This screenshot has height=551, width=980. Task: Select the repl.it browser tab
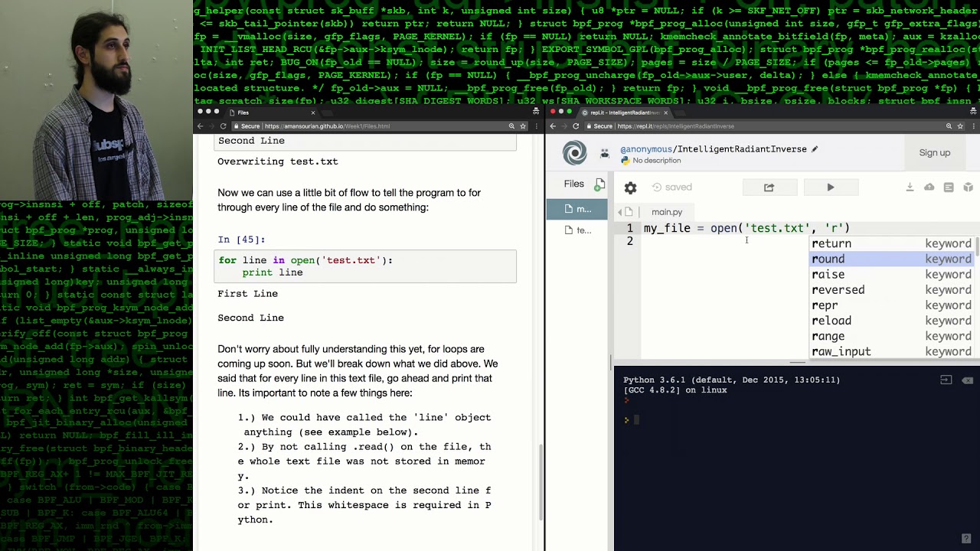624,112
